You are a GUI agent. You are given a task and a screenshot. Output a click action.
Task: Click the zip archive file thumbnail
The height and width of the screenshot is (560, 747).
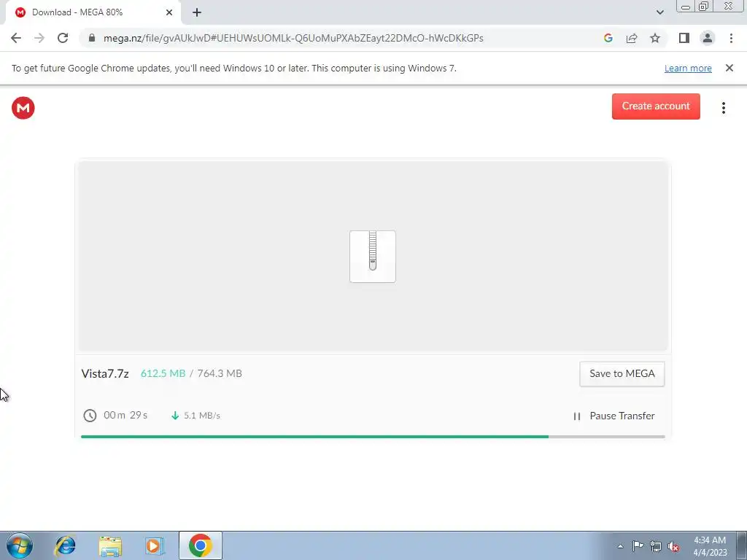pyautogui.click(x=373, y=257)
